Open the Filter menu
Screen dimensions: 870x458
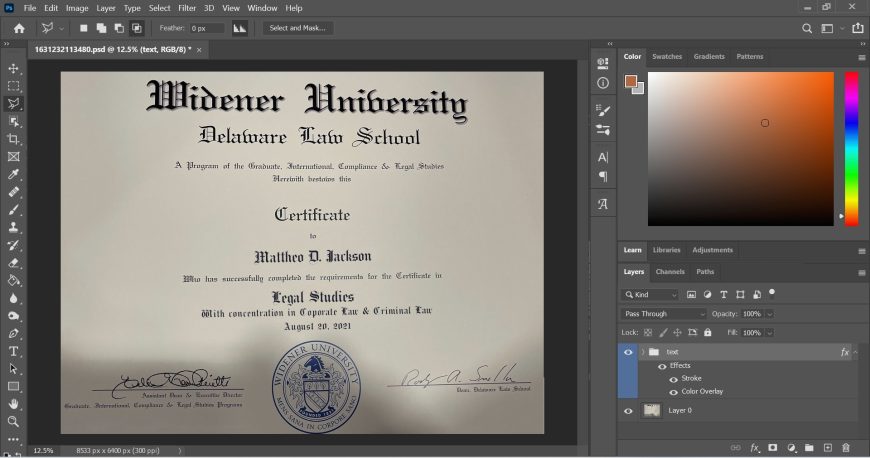(x=187, y=8)
